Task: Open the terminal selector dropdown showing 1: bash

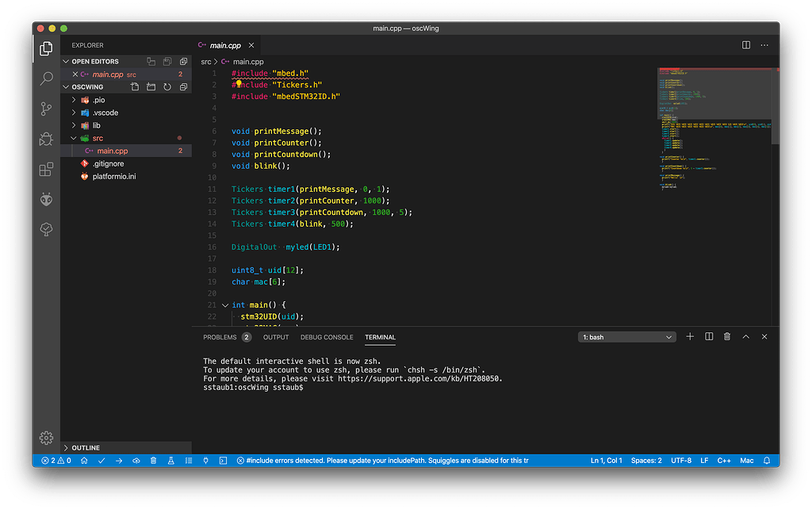Action: (x=626, y=336)
